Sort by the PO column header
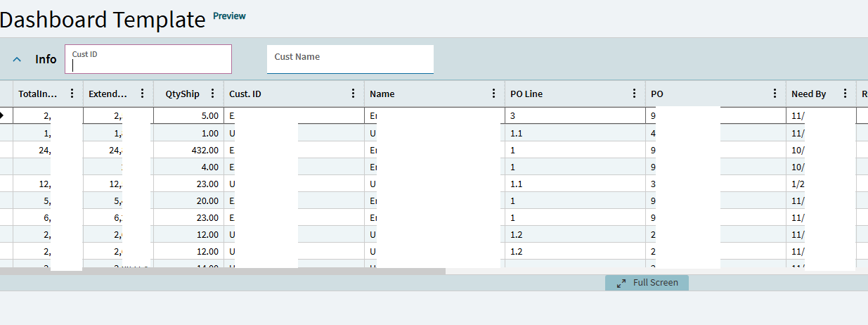The height and width of the screenshot is (325, 868). click(657, 94)
